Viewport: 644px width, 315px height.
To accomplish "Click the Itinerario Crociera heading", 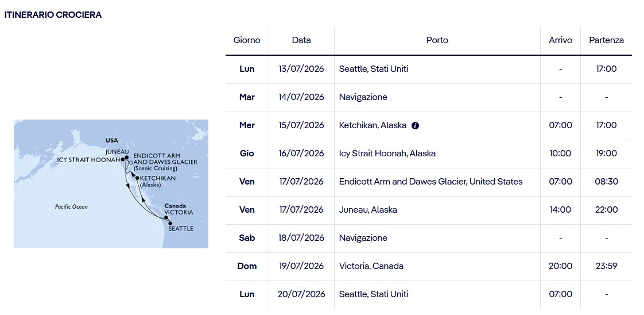I will pyautogui.click(x=53, y=15).
